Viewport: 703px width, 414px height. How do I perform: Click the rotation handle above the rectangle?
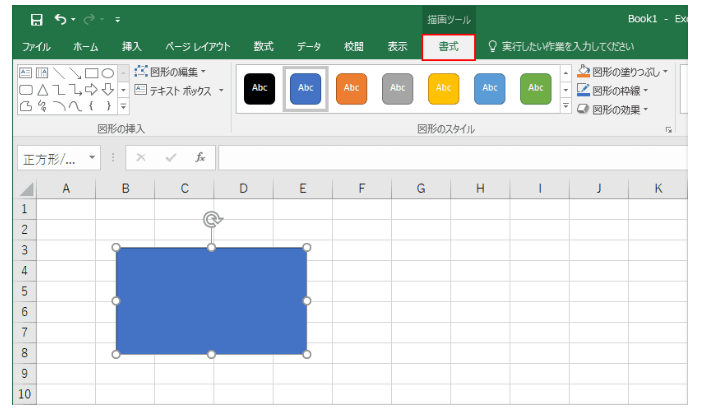tap(211, 219)
